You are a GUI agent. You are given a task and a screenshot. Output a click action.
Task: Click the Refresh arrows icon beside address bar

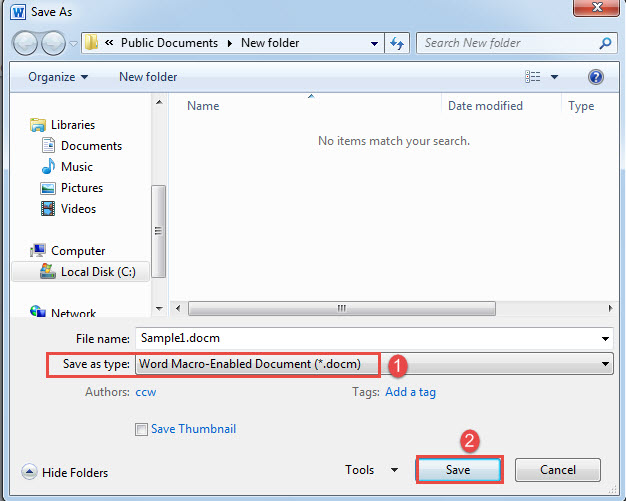[398, 44]
